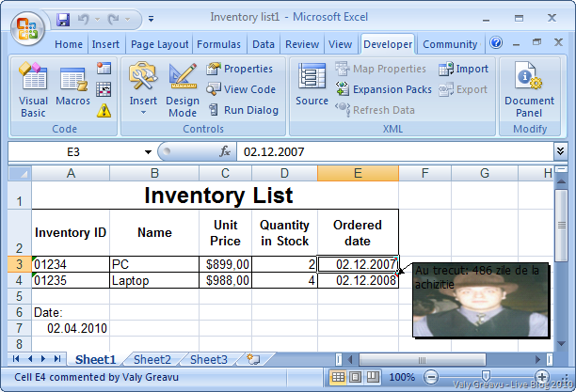The height and width of the screenshot is (392, 576).
Task: Toggle Design Mode
Action: click(x=183, y=91)
